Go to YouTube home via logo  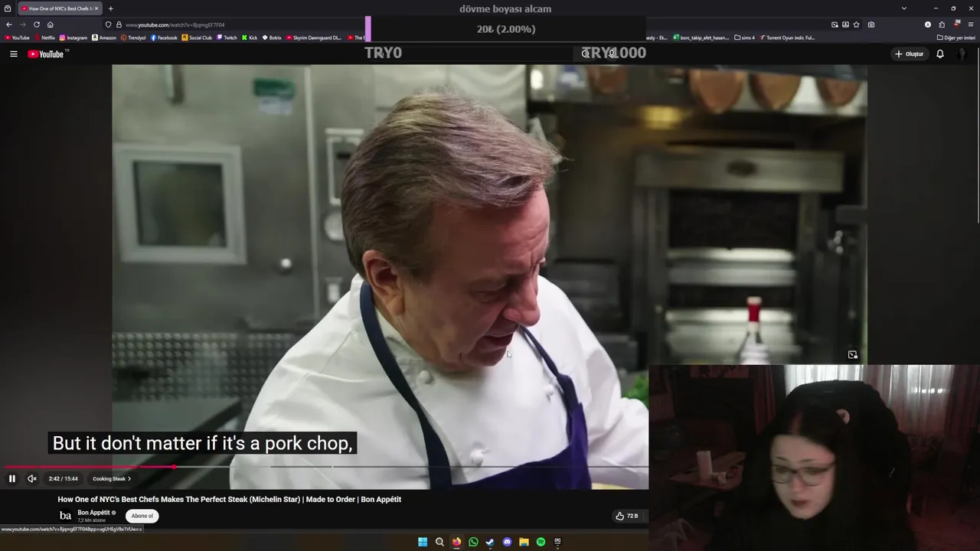coord(47,54)
